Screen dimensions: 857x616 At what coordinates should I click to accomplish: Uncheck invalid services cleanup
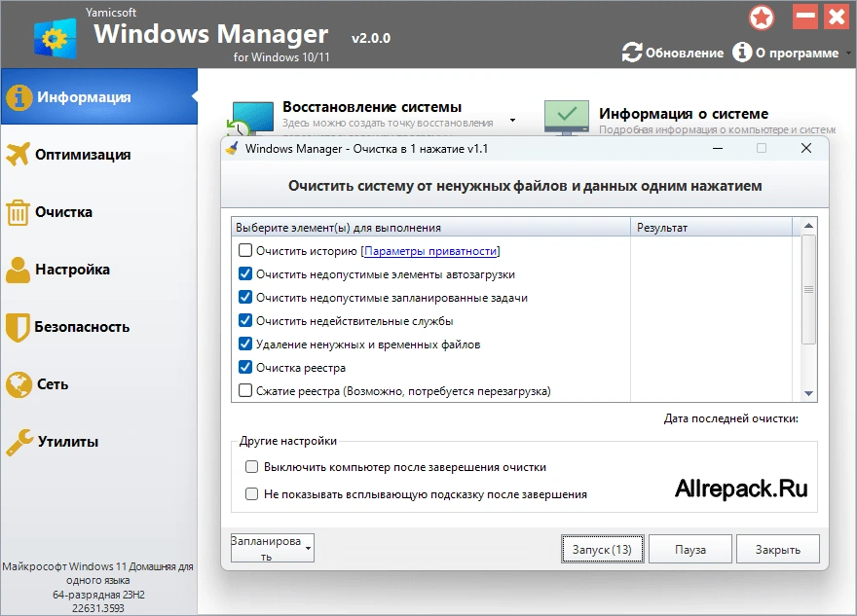coord(245,320)
